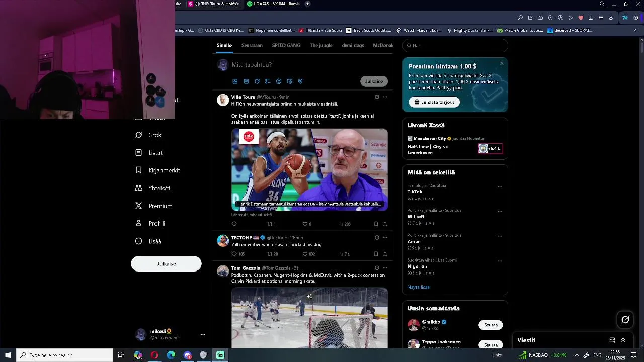Schedule the post with calendar icon

(289, 81)
